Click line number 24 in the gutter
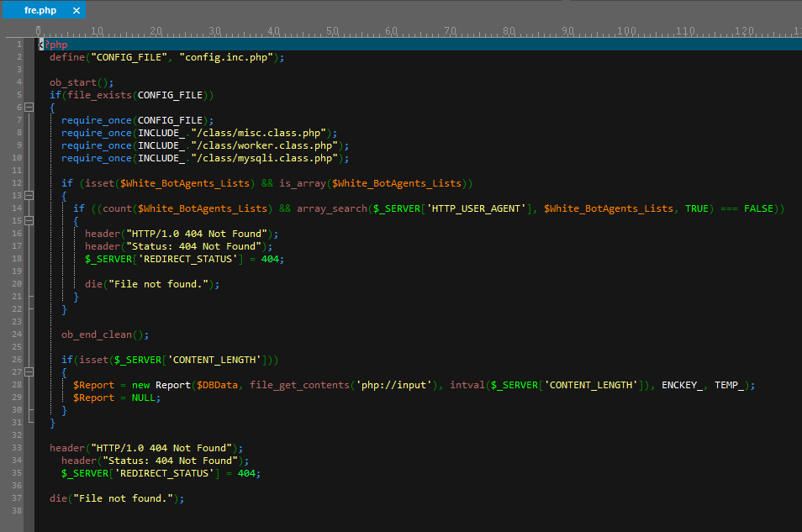Screen dimensions: 802x532 (x=17, y=334)
